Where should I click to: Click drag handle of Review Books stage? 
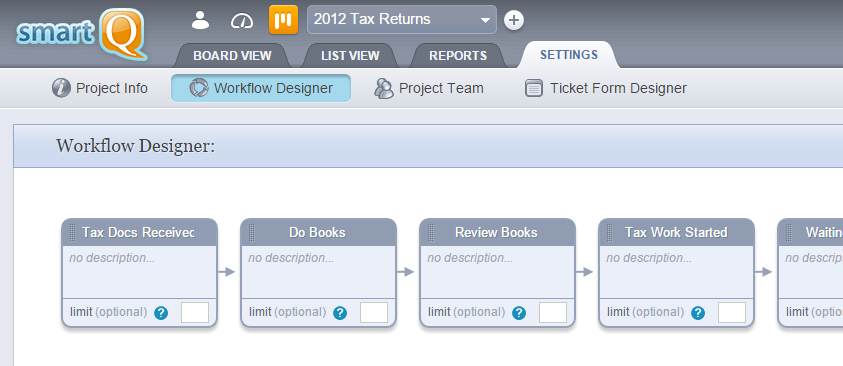click(x=431, y=233)
